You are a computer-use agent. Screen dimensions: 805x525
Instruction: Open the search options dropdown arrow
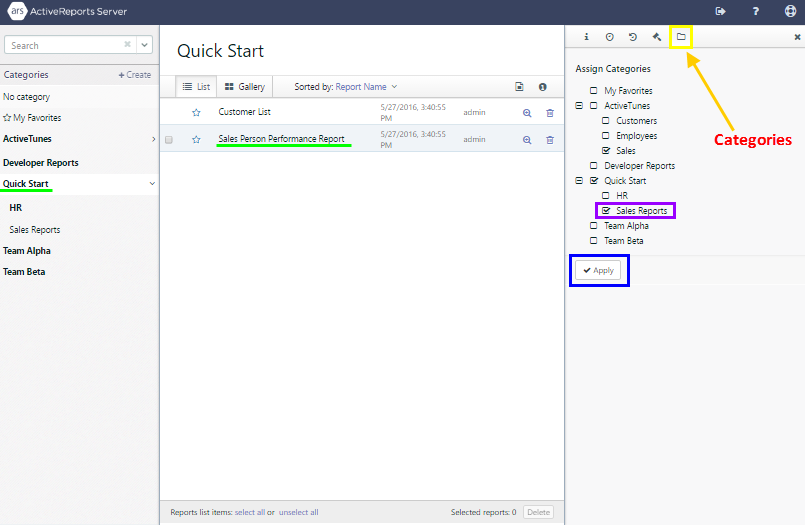pos(145,45)
